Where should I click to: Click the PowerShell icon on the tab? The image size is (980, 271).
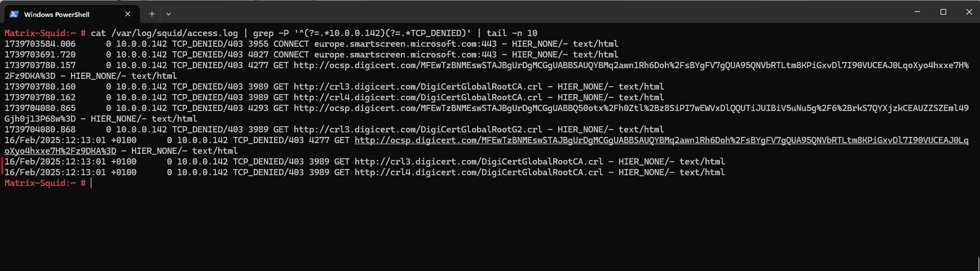pyautogui.click(x=14, y=14)
